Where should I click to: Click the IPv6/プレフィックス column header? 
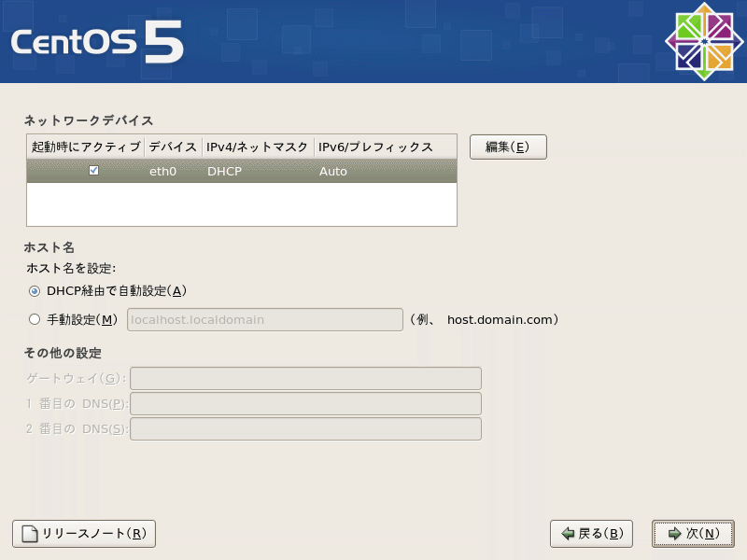coord(385,147)
